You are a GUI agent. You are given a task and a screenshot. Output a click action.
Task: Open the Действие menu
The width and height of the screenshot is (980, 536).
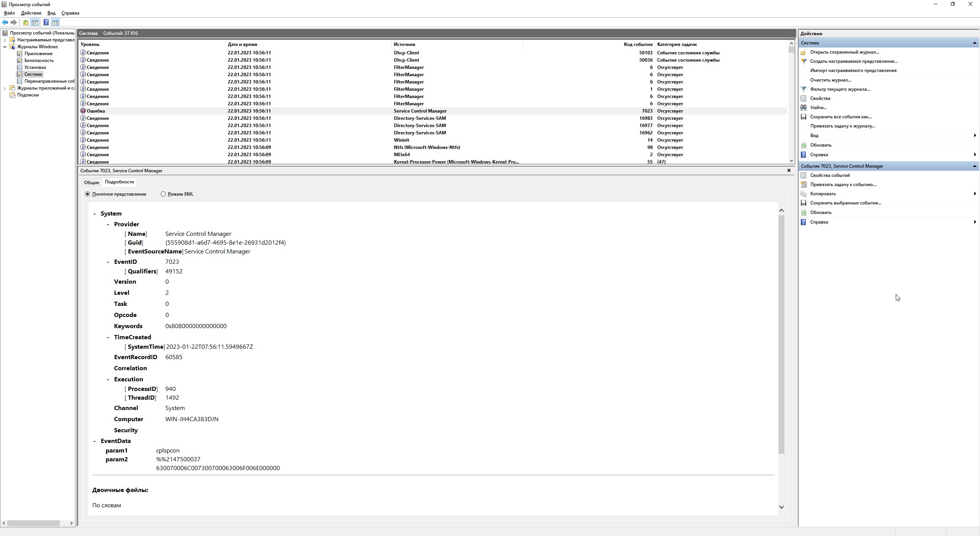[31, 13]
